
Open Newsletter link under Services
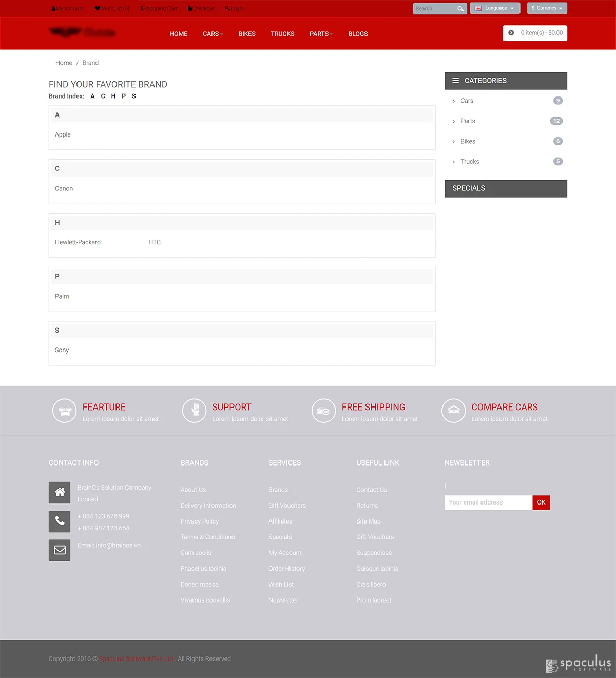283,600
